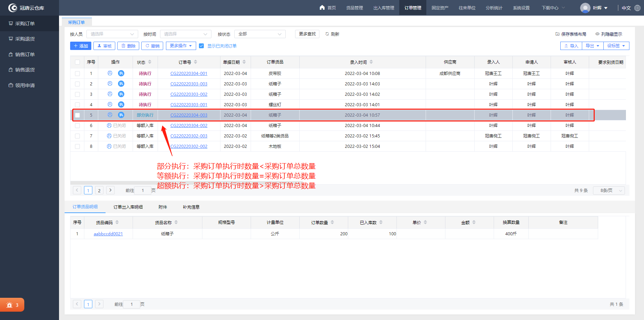The image size is (644, 320).
Task: Click the 冠唐云仓库 logo
Action: (x=26, y=8)
